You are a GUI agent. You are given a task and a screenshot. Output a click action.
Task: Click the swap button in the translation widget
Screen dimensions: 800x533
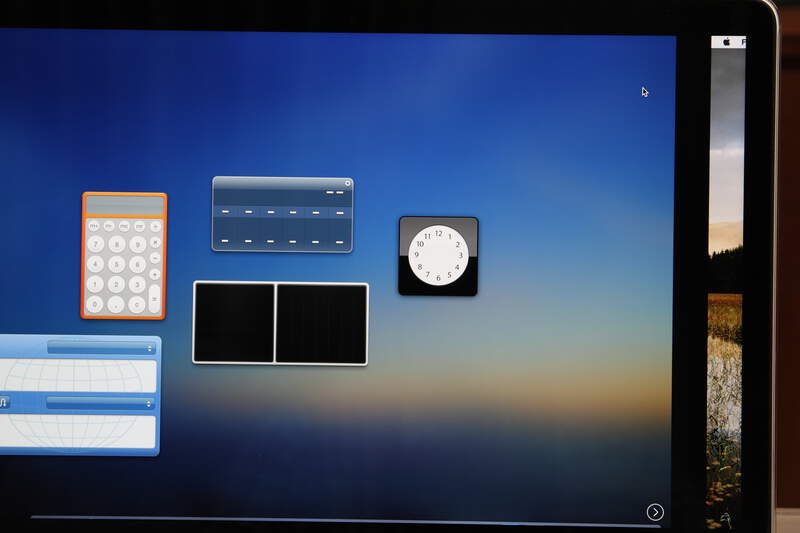[x=4, y=403]
